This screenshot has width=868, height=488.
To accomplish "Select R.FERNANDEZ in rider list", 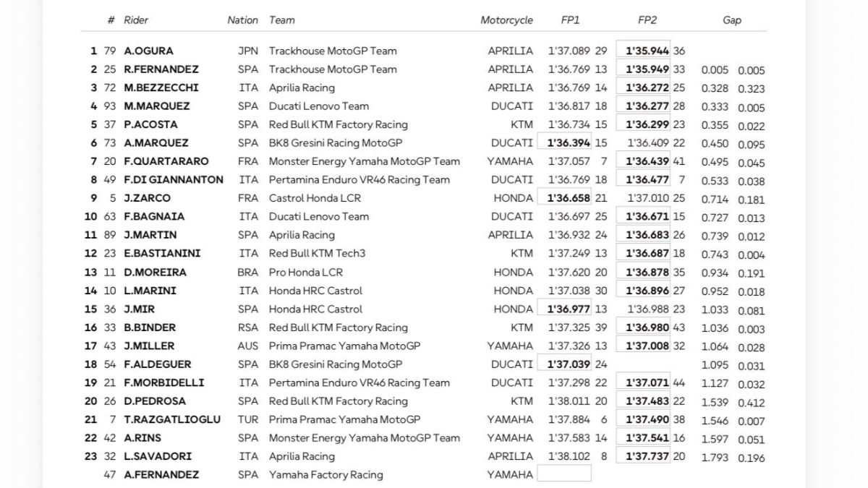I will click(161, 69).
